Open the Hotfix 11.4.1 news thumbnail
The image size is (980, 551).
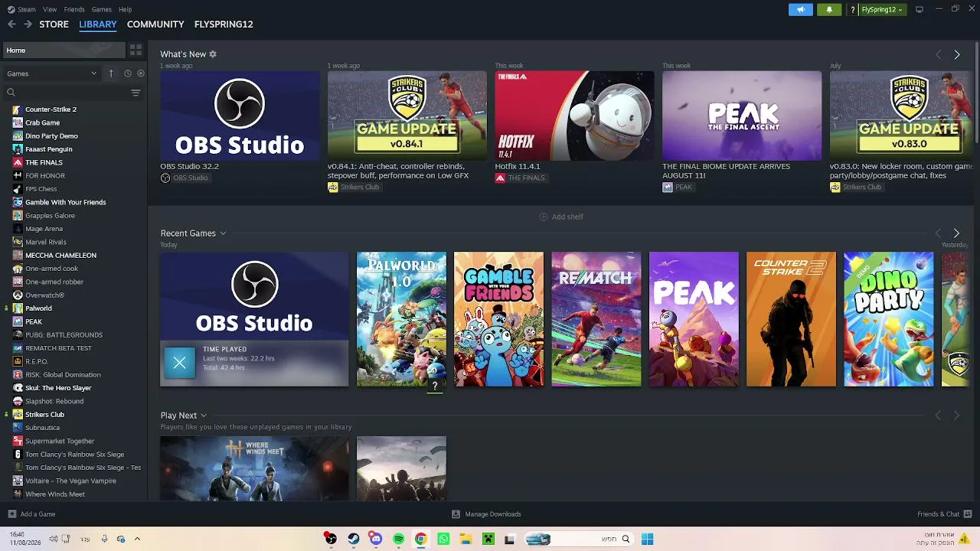(574, 116)
